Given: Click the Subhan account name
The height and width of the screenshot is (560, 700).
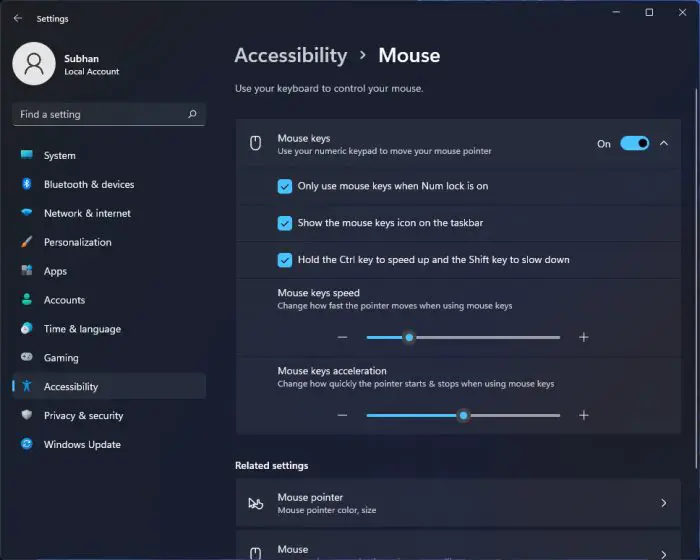Looking at the screenshot, I should [81, 59].
